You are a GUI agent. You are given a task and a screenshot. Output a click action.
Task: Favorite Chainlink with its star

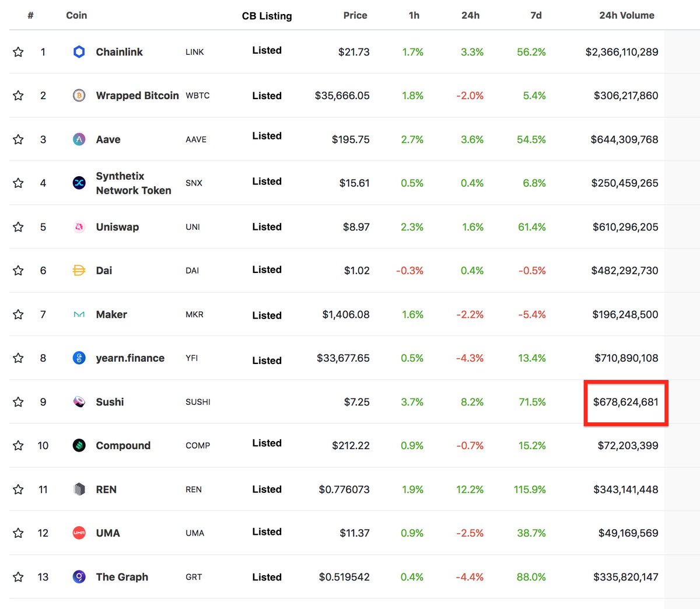tap(18, 52)
